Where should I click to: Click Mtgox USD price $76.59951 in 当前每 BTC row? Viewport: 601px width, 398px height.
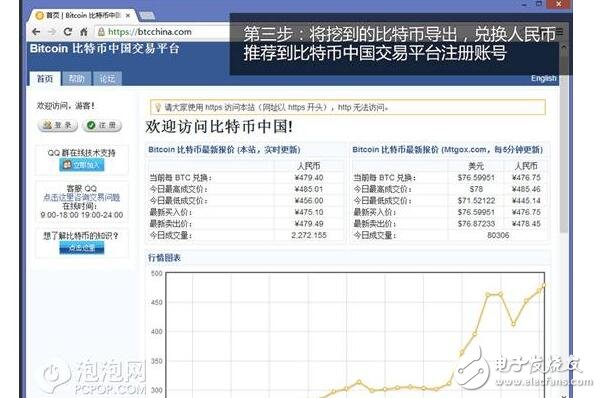click(476, 178)
